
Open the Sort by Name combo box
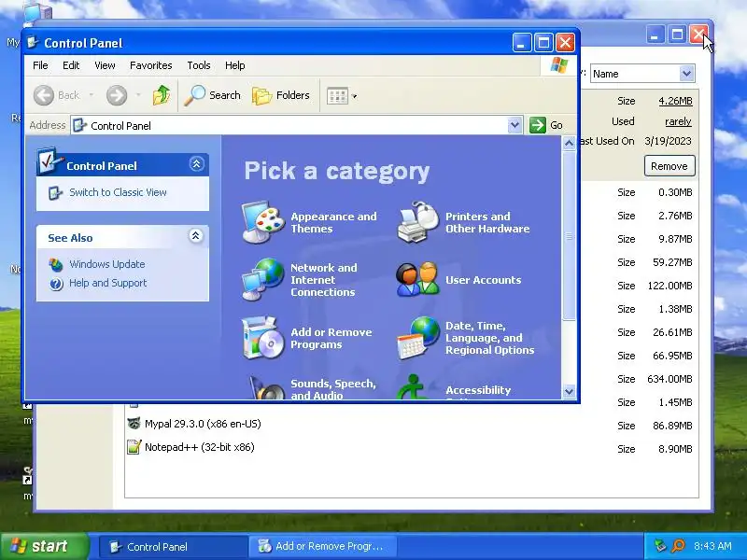pyautogui.click(x=642, y=74)
